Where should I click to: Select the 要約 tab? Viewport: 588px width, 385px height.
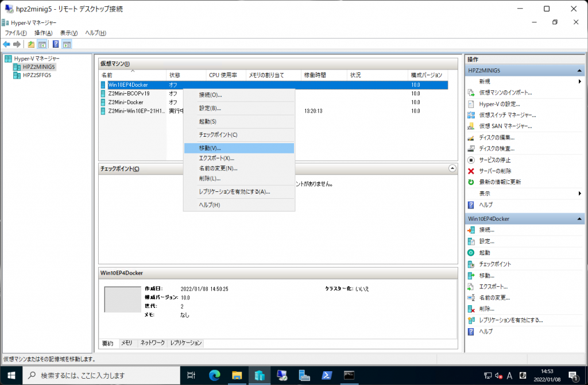pyautogui.click(x=107, y=344)
